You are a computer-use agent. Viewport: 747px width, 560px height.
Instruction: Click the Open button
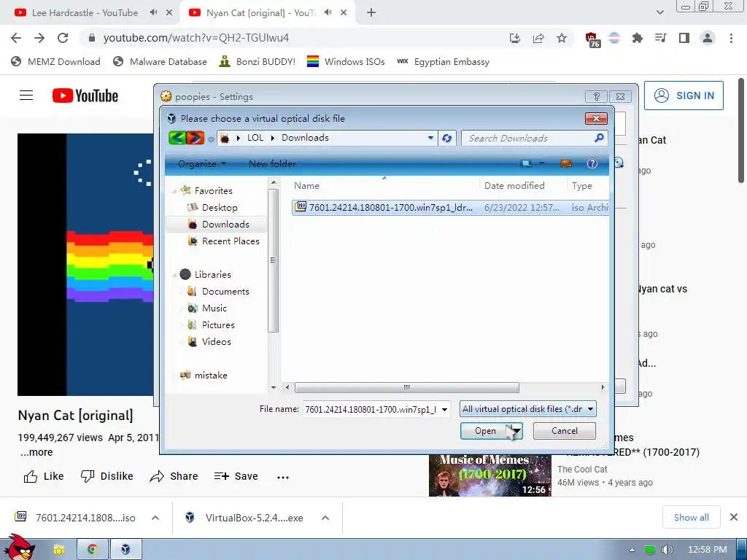(485, 431)
